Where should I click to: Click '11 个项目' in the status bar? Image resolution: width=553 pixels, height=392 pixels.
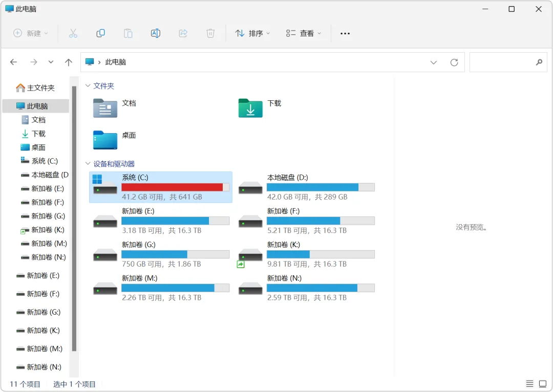point(25,384)
